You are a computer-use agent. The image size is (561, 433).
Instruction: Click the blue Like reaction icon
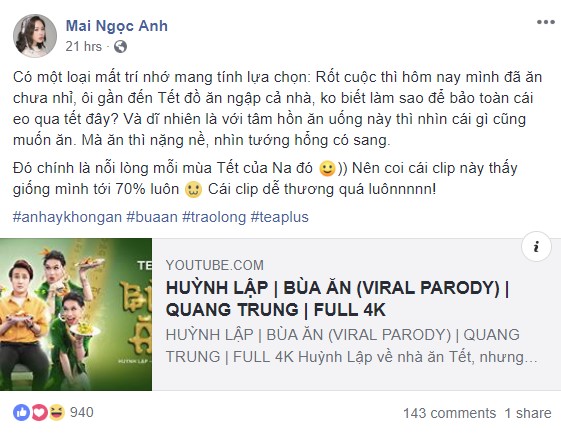pos(21,413)
